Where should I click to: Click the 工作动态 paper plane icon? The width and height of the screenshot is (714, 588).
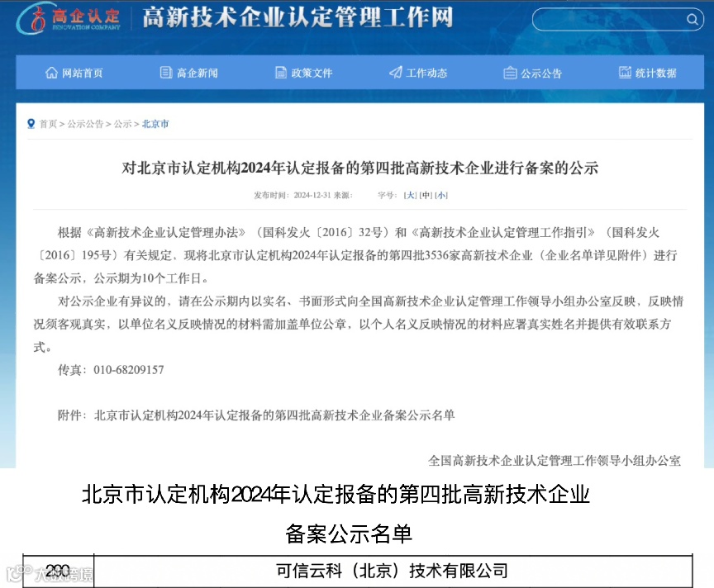click(x=396, y=73)
